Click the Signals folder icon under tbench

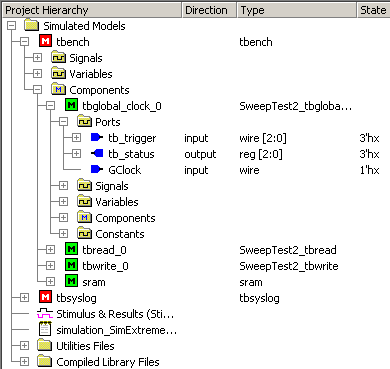pyautogui.click(x=58, y=57)
